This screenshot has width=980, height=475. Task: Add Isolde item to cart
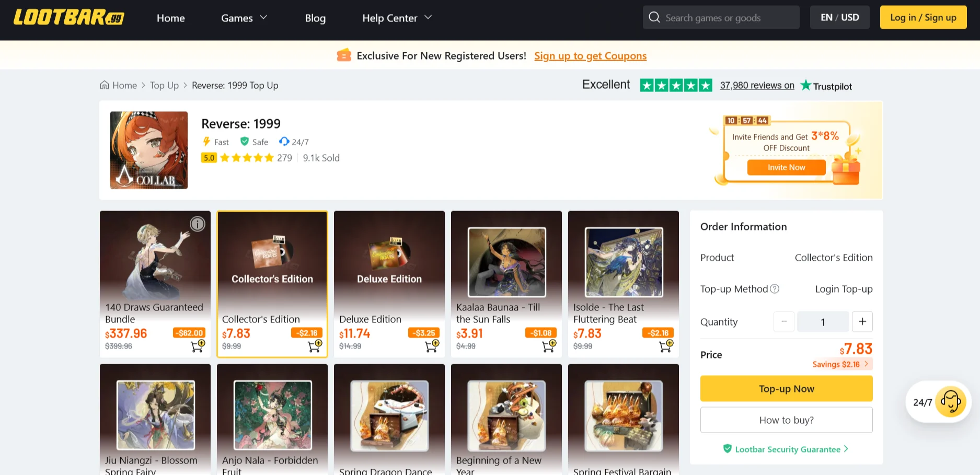click(x=666, y=346)
